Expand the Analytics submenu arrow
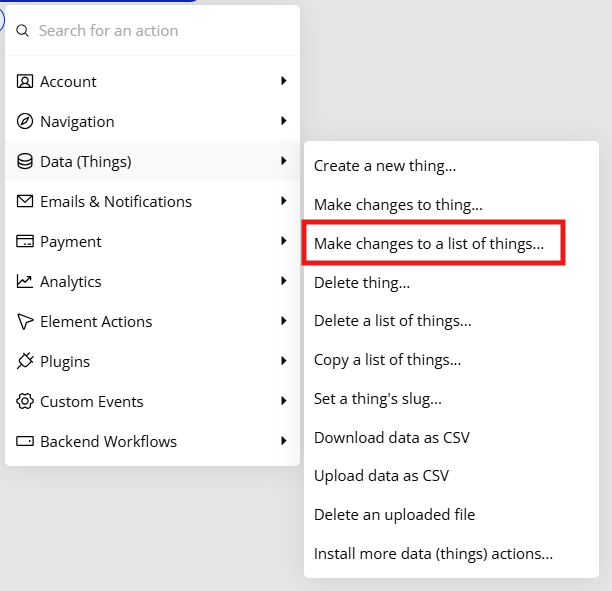Viewport: 612px width, 591px height. coord(284,281)
